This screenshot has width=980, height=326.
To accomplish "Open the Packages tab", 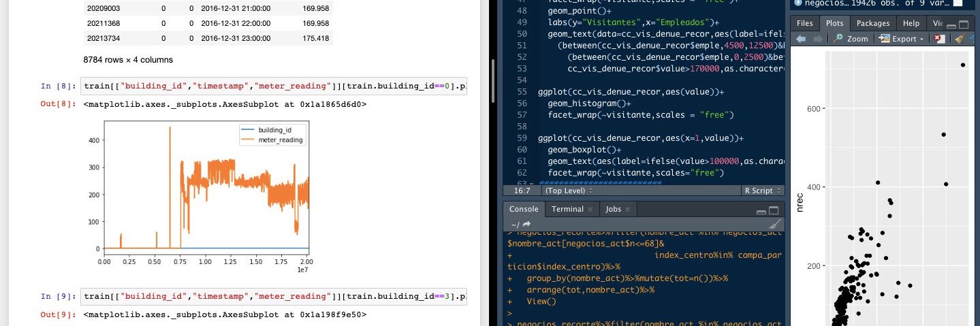I will pos(873,22).
